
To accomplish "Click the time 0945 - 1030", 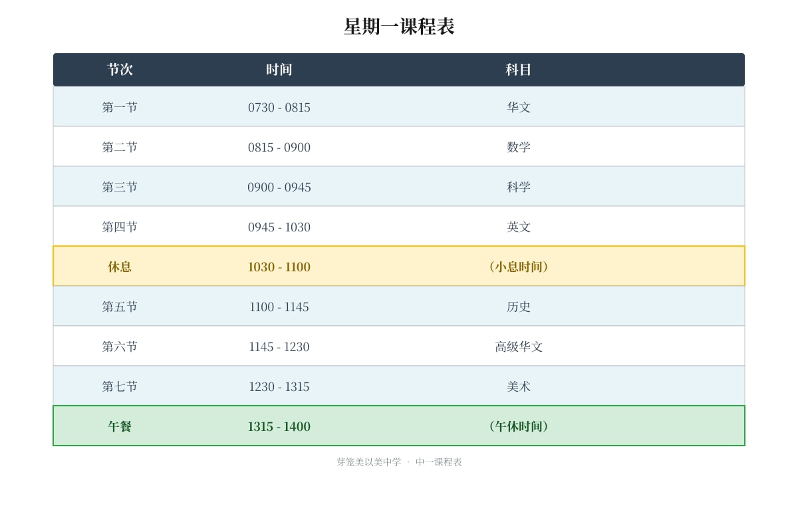I will coord(279,227).
